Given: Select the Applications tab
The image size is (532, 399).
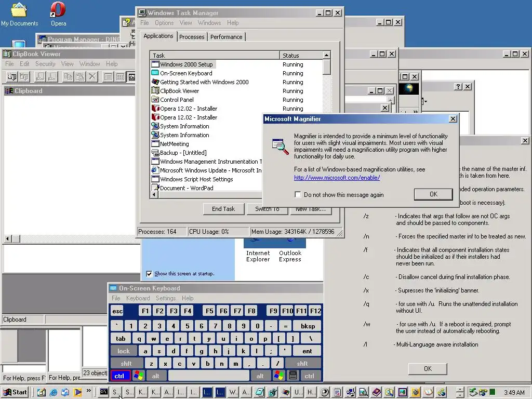Looking at the screenshot, I should click(158, 36).
